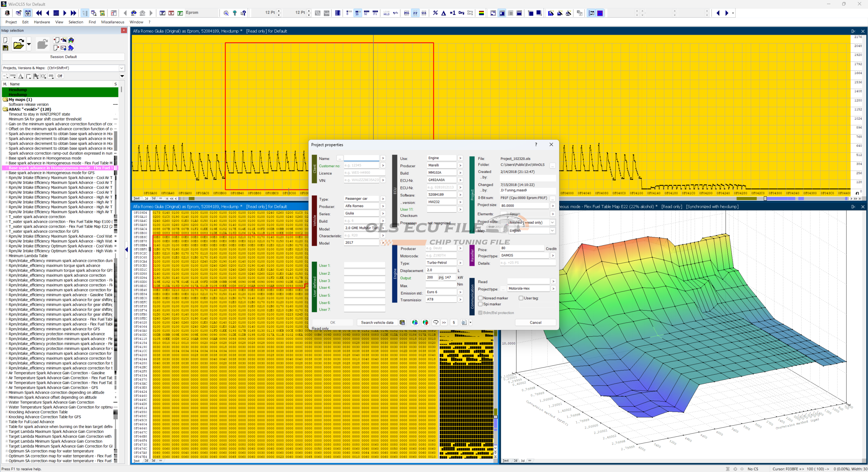
Task: Open the Window menu
Action: point(136,22)
